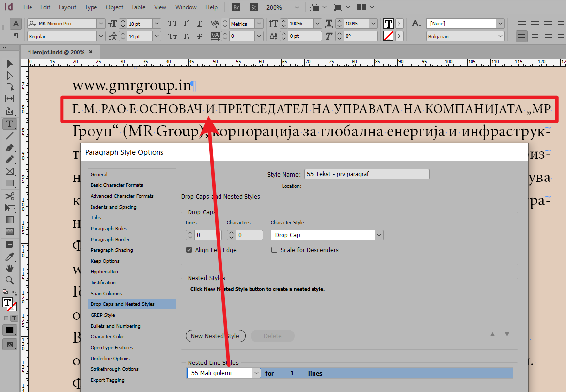Open the Bulgarian language dropdown
The width and height of the screenshot is (566, 392).
click(500, 36)
